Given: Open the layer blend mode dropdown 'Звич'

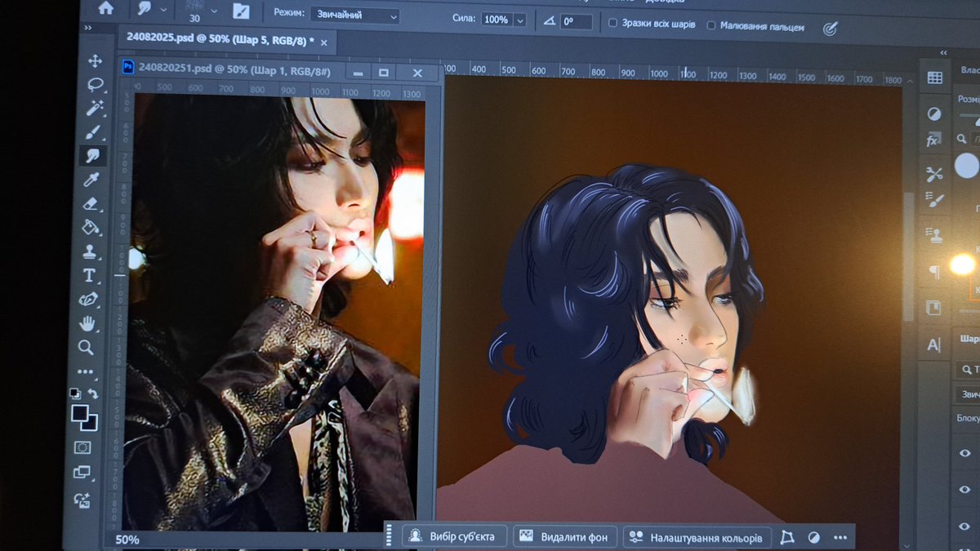Looking at the screenshot, I should (969, 394).
